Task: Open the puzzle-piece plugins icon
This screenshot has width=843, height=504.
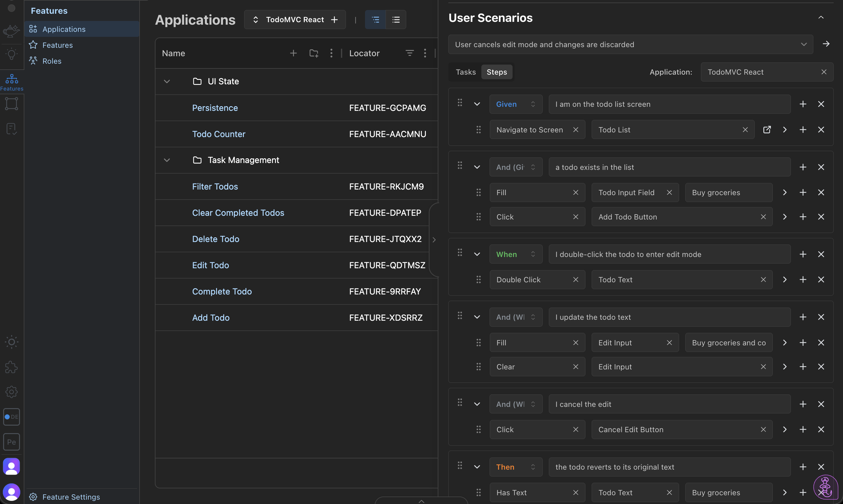Action: (x=11, y=367)
